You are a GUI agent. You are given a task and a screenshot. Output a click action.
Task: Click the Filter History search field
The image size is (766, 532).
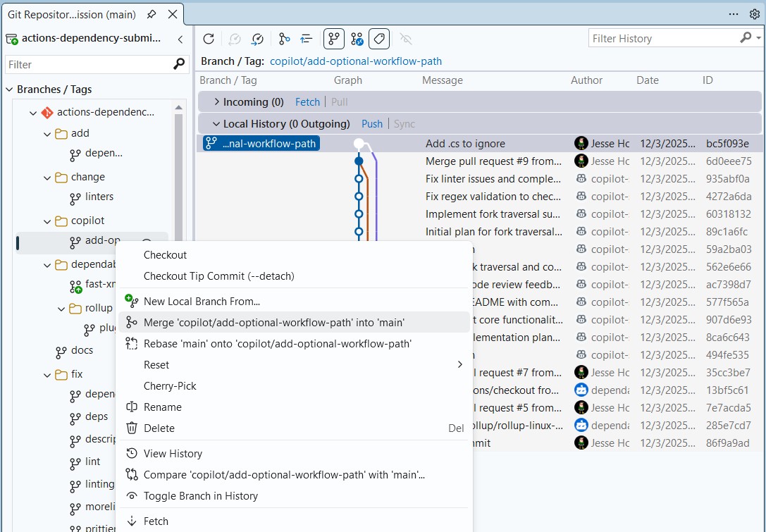point(665,39)
